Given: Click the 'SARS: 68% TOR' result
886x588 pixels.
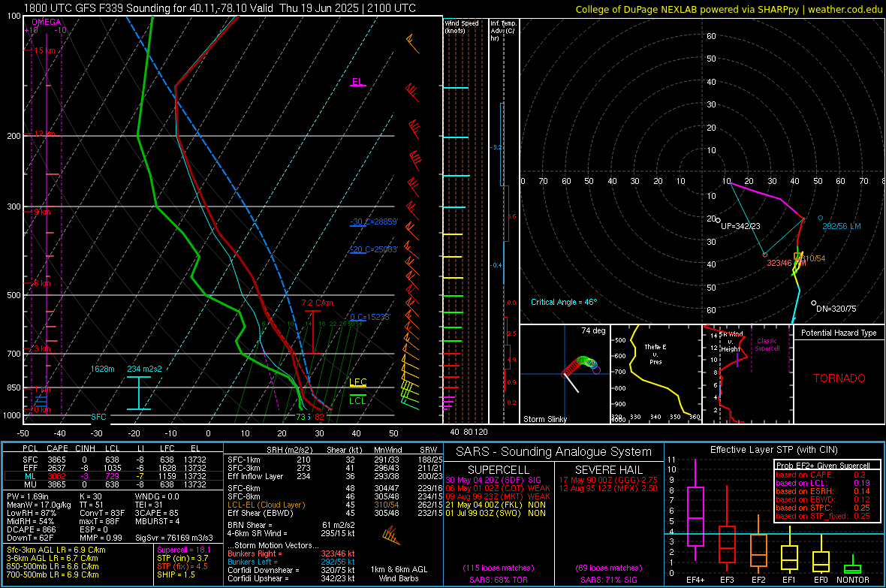Looking at the screenshot, I should [x=499, y=580].
